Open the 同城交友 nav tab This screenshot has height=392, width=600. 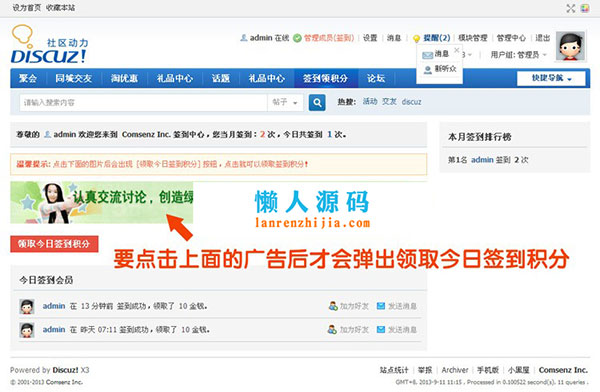pos(73,78)
